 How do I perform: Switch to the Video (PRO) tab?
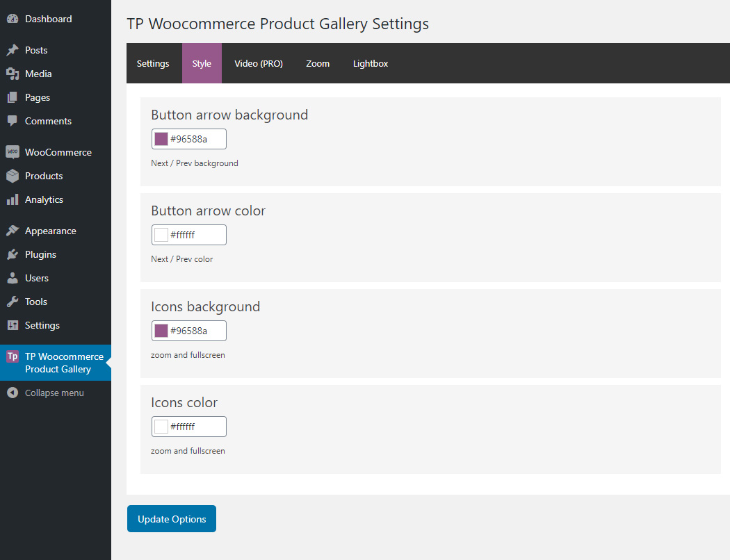pyautogui.click(x=259, y=64)
